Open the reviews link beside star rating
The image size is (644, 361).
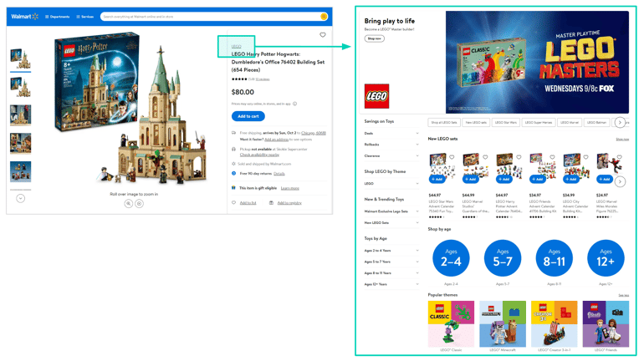(x=263, y=79)
